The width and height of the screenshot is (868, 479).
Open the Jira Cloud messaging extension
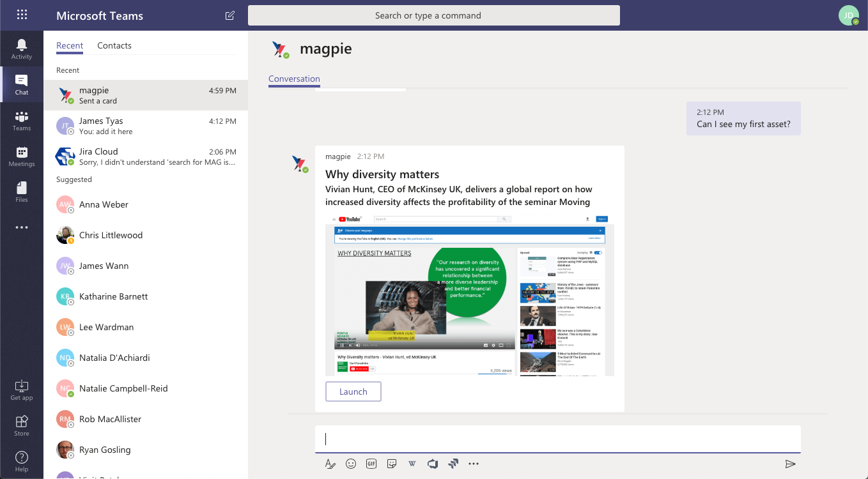click(x=453, y=464)
